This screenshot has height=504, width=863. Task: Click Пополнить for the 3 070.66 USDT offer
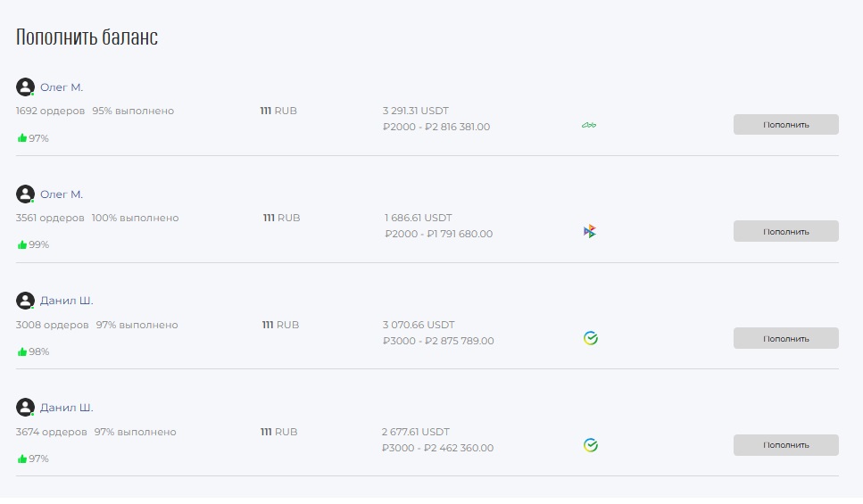point(786,338)
